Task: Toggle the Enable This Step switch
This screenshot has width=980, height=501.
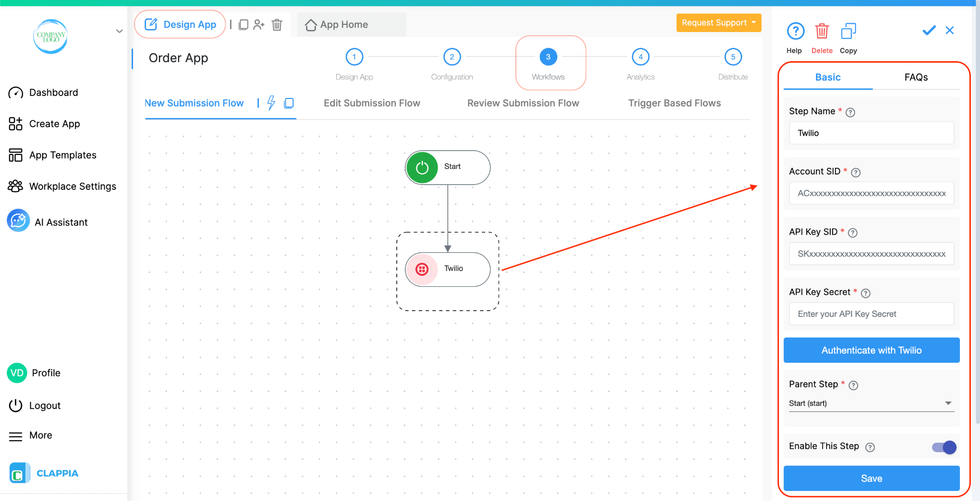Action: coord(944,447)
